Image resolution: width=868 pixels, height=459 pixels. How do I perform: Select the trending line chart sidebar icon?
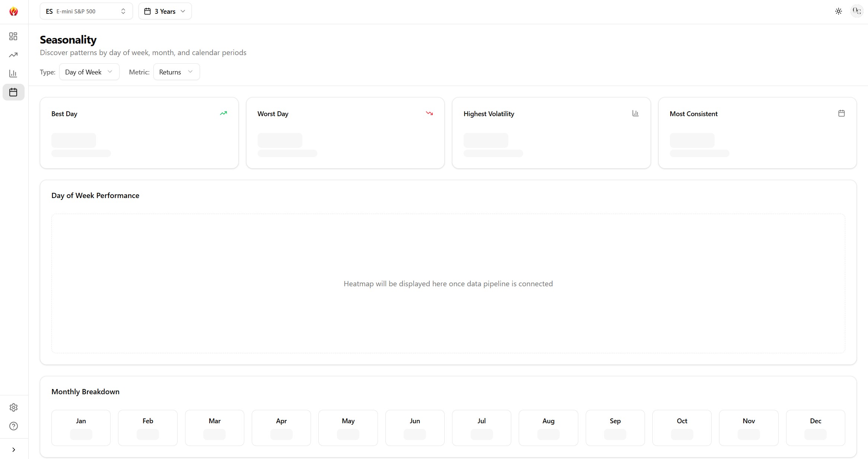13,55
